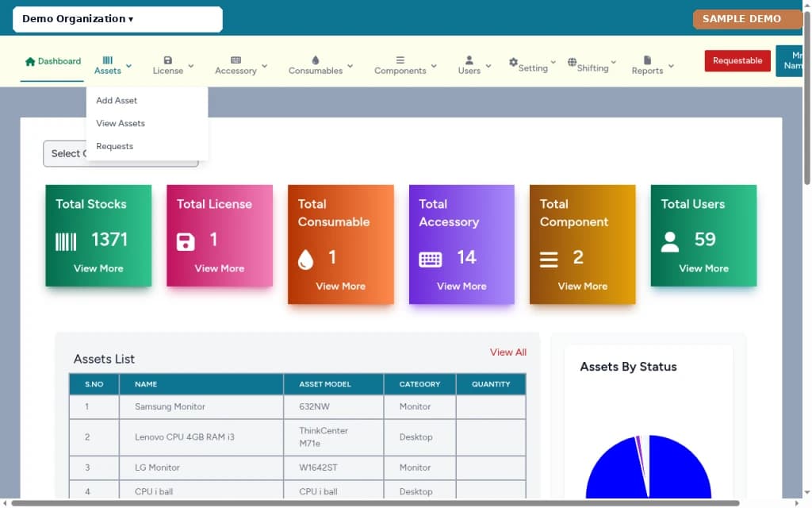Click droplet icon on Total Consumable card

tap(305, 260)
